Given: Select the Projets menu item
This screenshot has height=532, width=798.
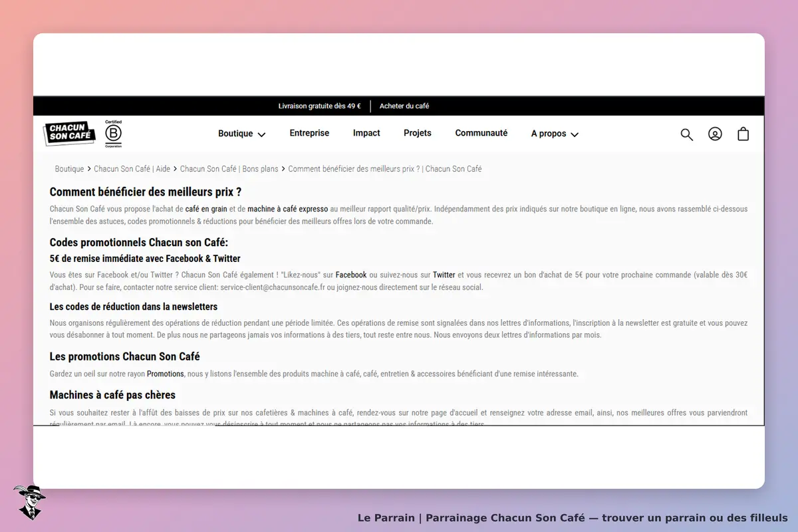Looking at the screenshot, I should click(418, 133).
